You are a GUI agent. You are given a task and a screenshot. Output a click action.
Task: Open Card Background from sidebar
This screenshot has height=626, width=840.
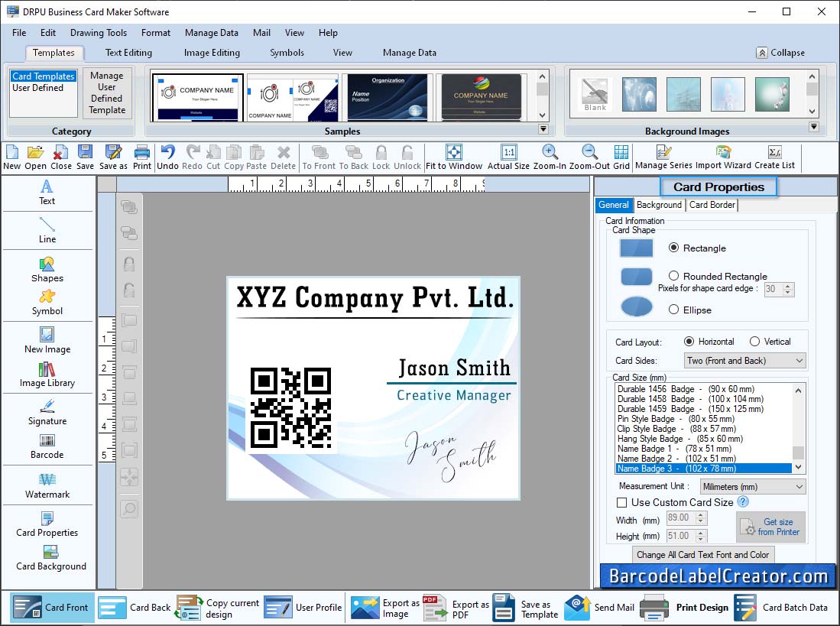(x=51, y=557)
